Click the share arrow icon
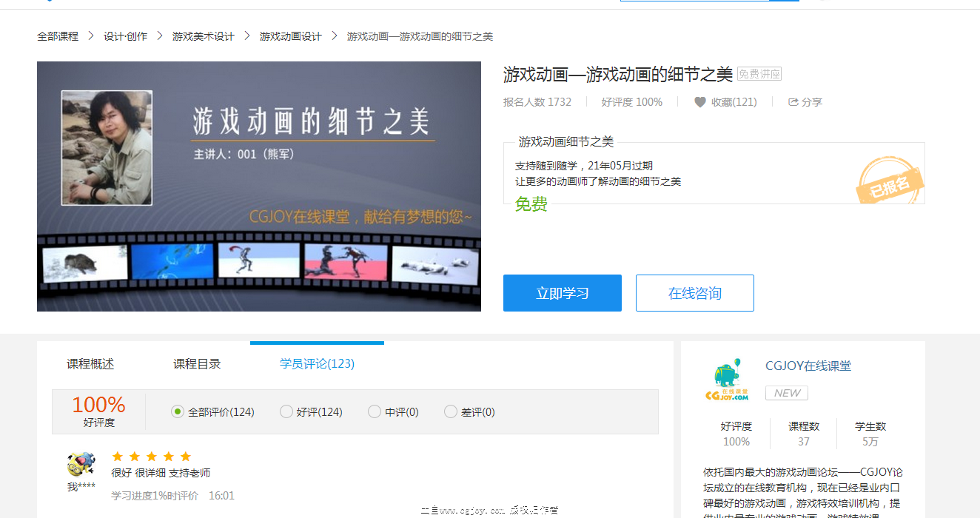The image size is (980, 518). 793,102
